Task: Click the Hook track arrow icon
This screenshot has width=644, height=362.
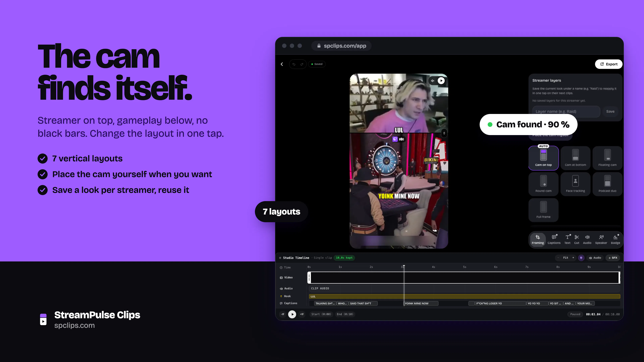Action: coord(281,296)
